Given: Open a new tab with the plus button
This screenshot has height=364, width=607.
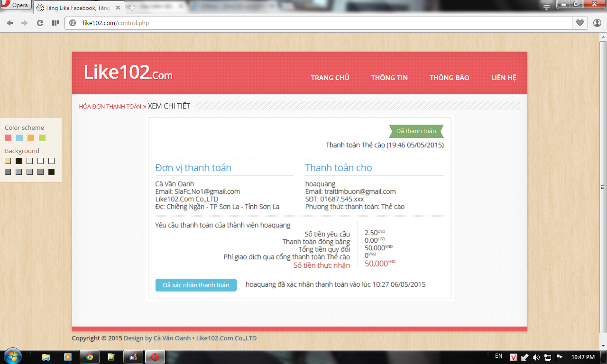Looking at the screenshot, I should click(132, 8).
